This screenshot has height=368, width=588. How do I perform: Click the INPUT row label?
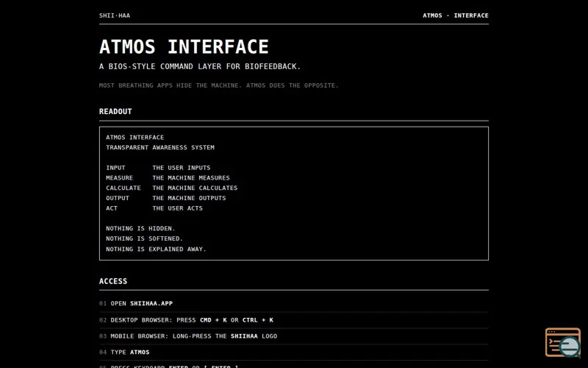(x=115, y=168)
